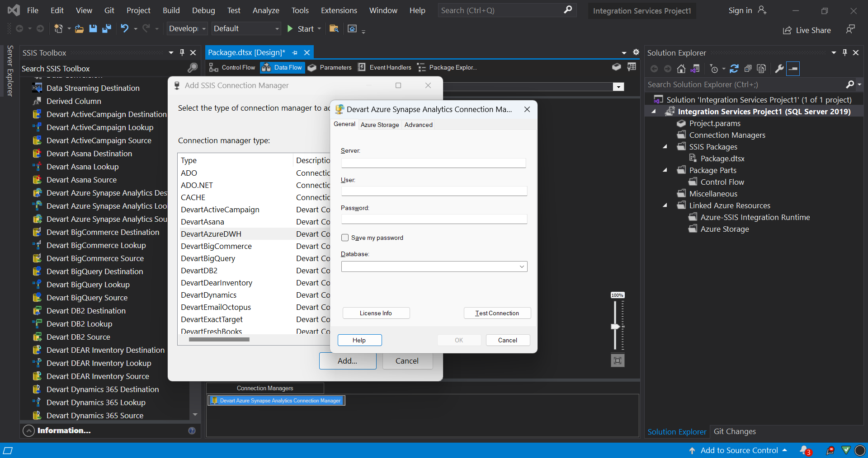
Task: Toggle the Information panel expander circle
Action: tap(28, 430)
